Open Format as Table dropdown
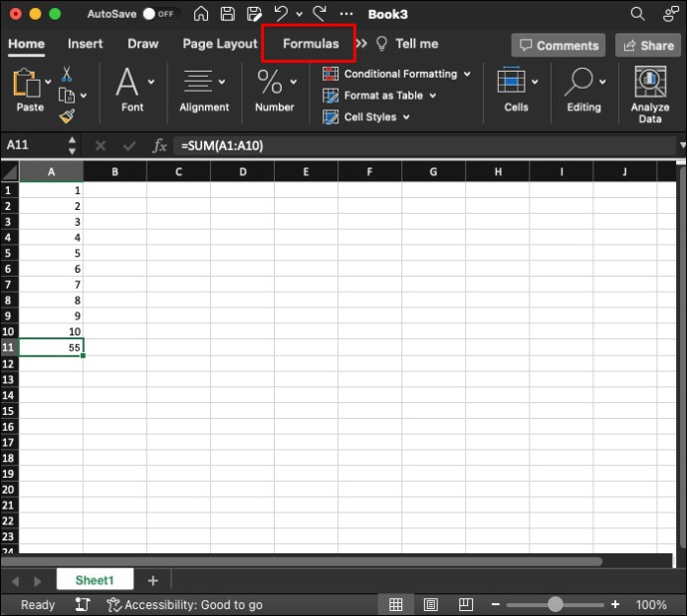 point(379,95)
